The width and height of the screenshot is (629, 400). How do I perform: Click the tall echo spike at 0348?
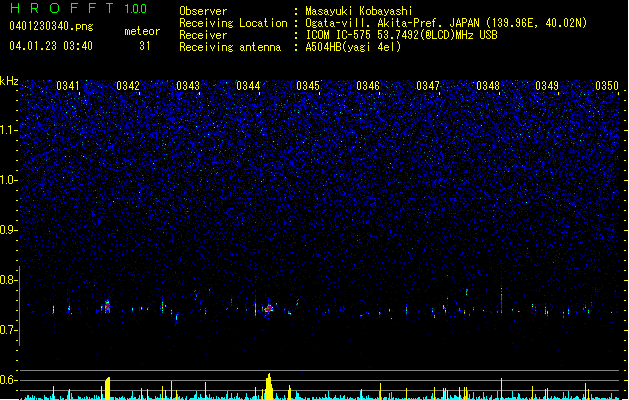[501, 300]
